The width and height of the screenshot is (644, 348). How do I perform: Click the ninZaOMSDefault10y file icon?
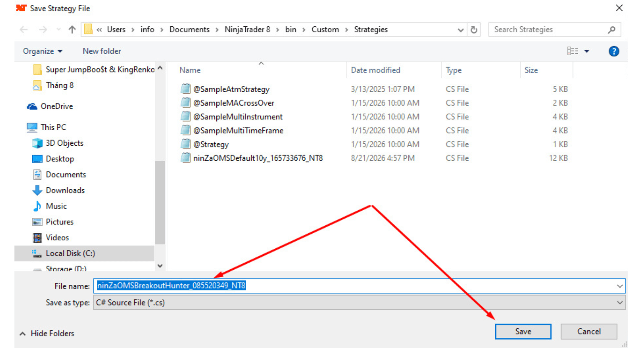pyautogui.click(x=185, y=158)
